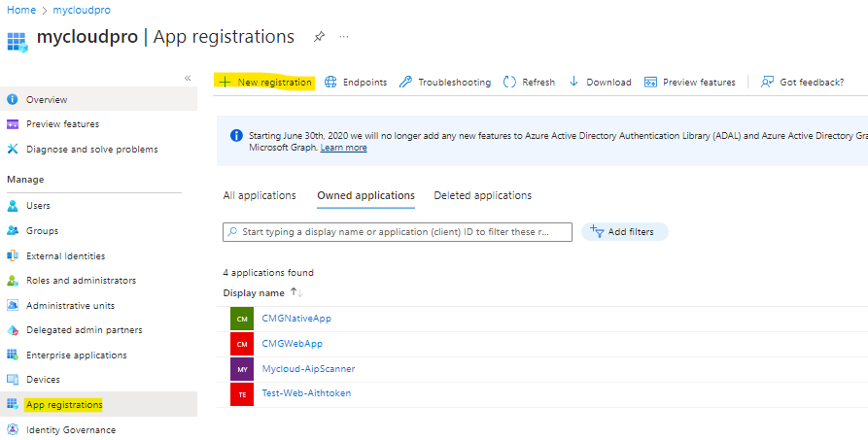
Task: Switch to the Deleted applications tab
Action: pyautogui.click(x=483, y=195)
